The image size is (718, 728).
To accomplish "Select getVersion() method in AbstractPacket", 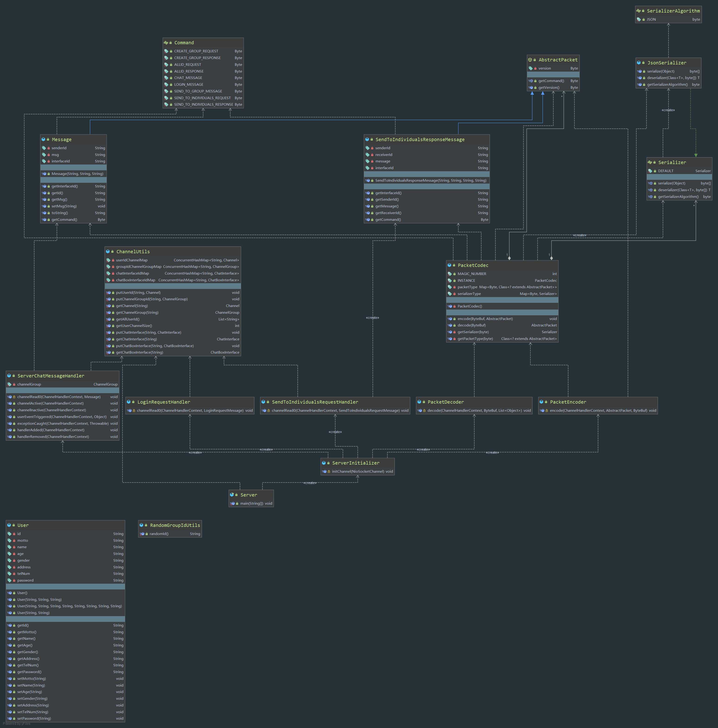I will pos(553,87).
